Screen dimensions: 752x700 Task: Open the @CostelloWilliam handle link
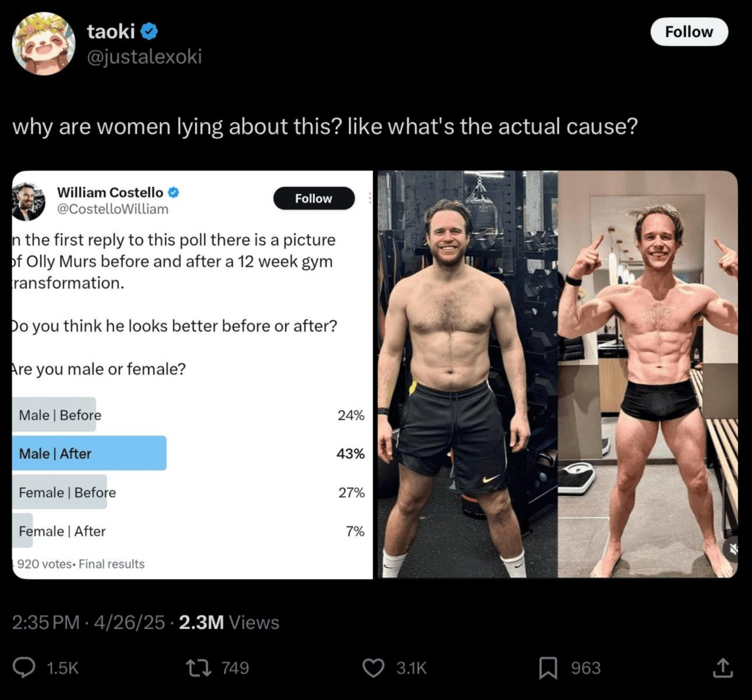112,209
